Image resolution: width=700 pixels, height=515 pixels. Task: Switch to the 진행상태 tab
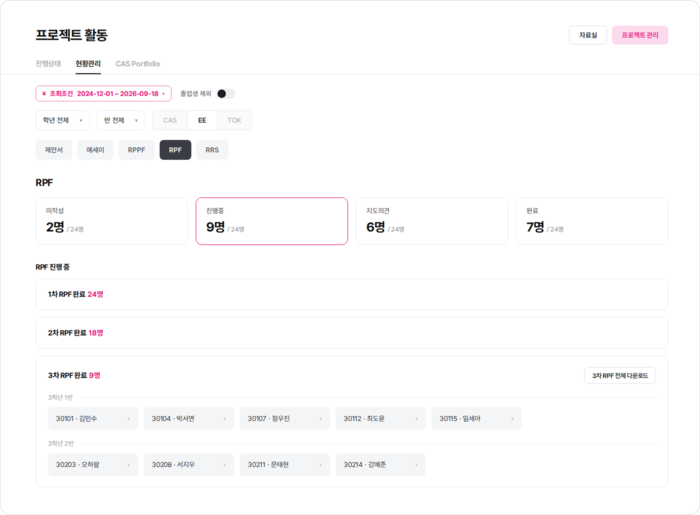pyautogui.click(x=48, y=64)
